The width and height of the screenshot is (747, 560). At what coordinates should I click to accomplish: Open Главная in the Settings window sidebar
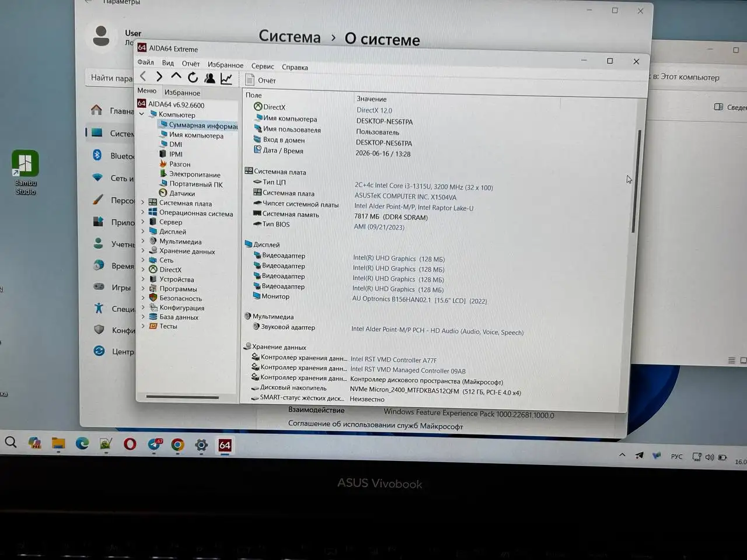point(113,111)
